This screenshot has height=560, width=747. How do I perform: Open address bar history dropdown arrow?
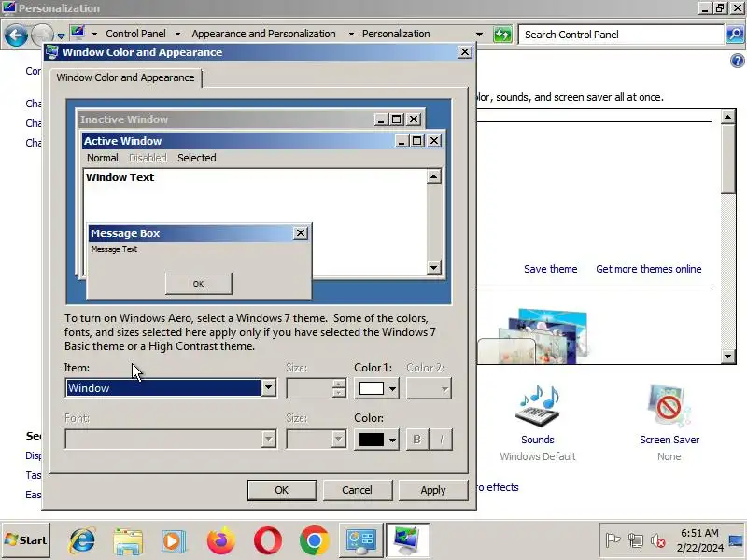point(479,35)
